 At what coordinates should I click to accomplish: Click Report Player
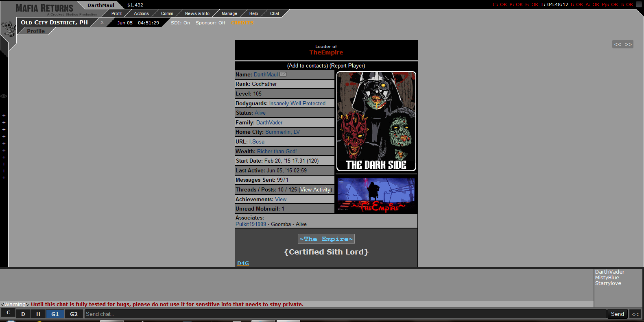(347, 65)
